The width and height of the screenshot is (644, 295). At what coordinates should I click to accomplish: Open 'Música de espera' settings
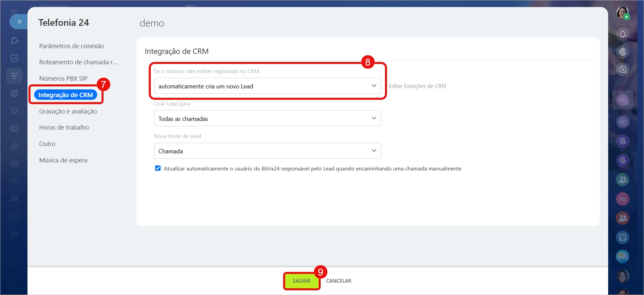pyautogui.click(x=63, y=160)
